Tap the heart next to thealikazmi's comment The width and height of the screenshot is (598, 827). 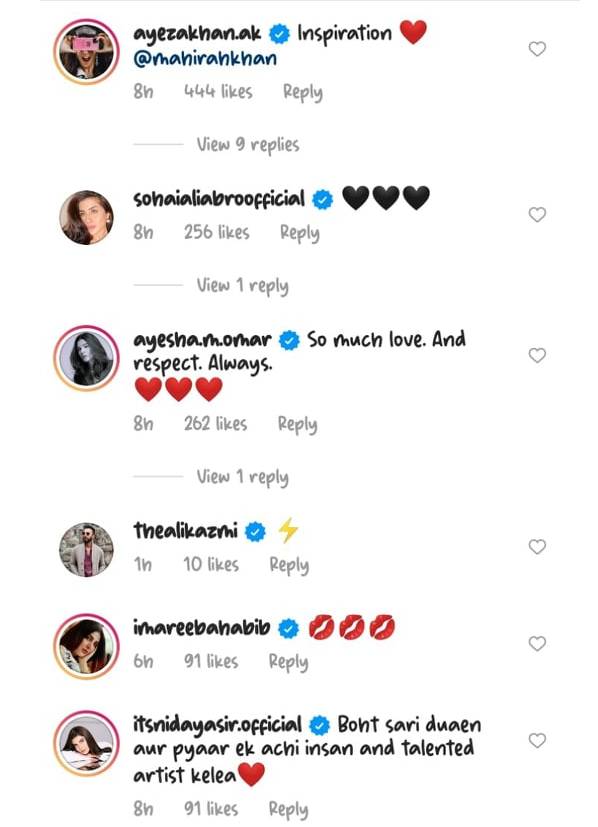(x=537, y=547)
